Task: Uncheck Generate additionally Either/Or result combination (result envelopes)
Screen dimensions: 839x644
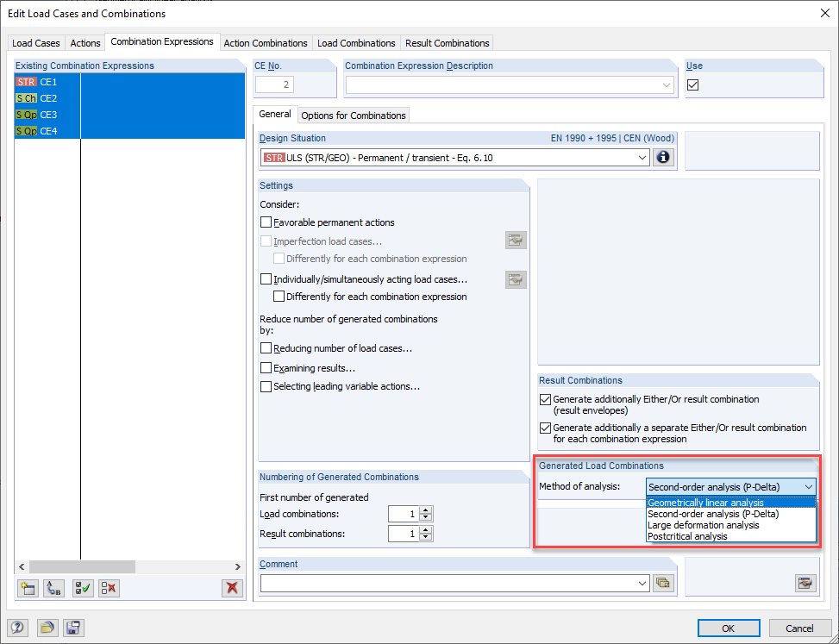Action: click(545, 399)
